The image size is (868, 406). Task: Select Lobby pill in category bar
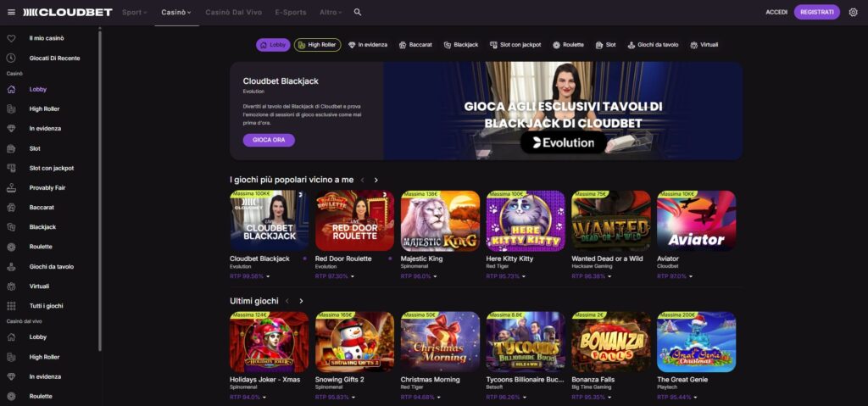(273, 45)
